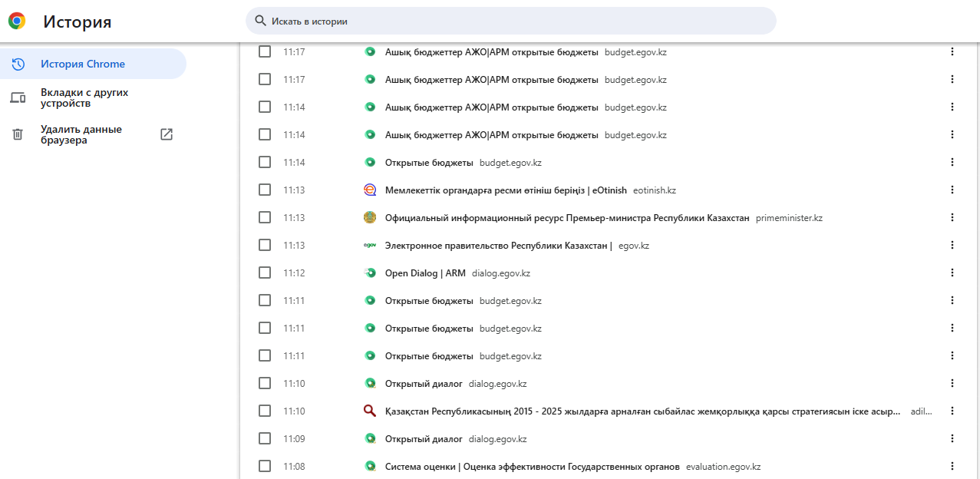Open three-dot menu for 11:09 Открытый диалог

[952, 439]
